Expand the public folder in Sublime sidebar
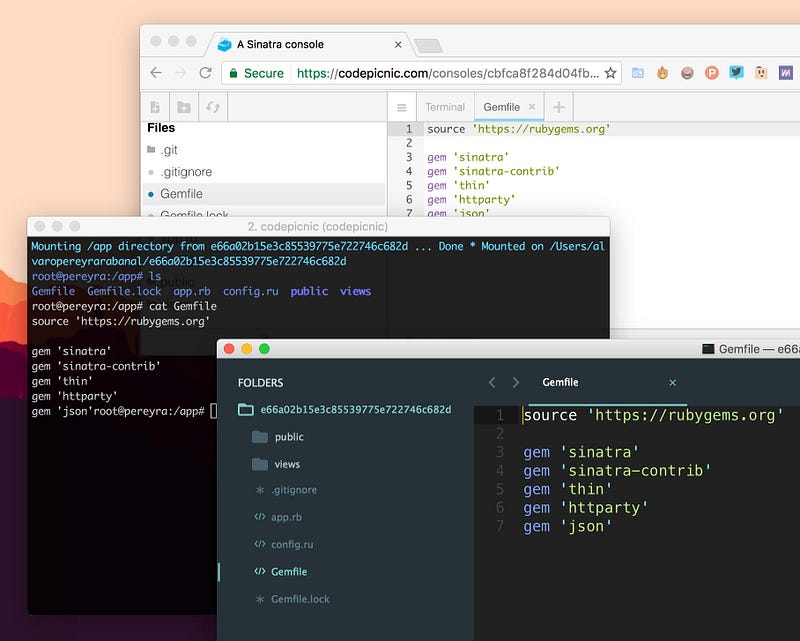 point(288,437)
